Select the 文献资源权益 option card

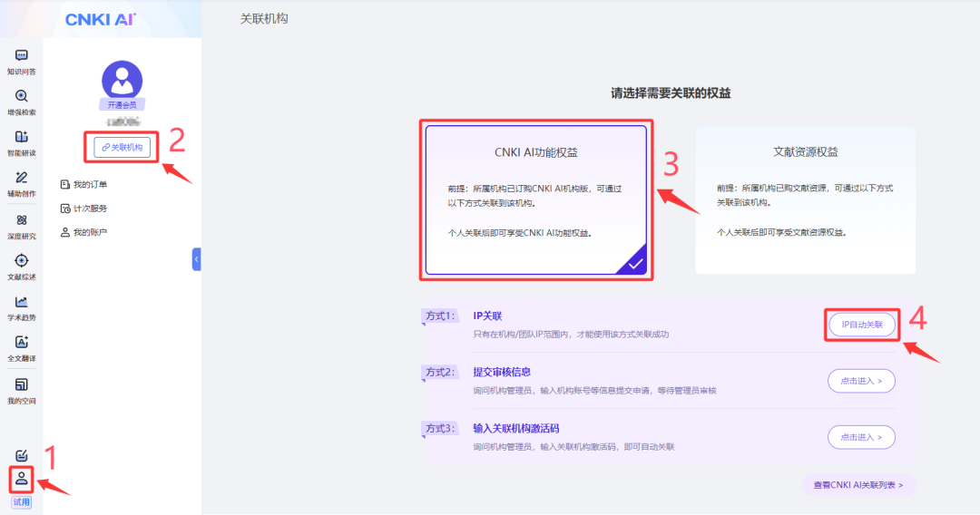point(805,199)
